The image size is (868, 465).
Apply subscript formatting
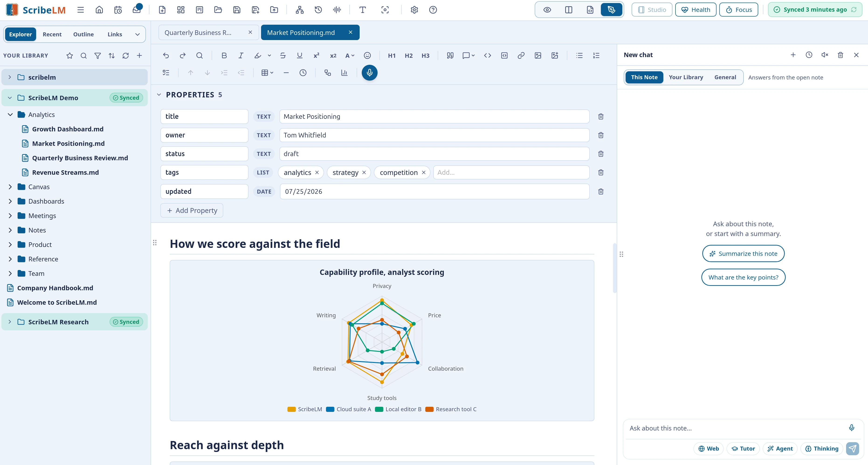(x=333, y=55)
